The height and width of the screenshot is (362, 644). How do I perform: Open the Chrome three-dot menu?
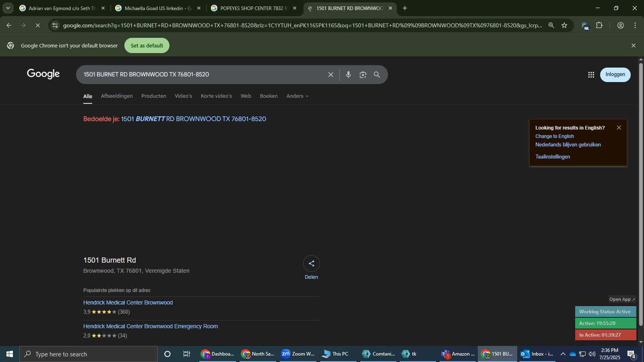pos(635,25)
